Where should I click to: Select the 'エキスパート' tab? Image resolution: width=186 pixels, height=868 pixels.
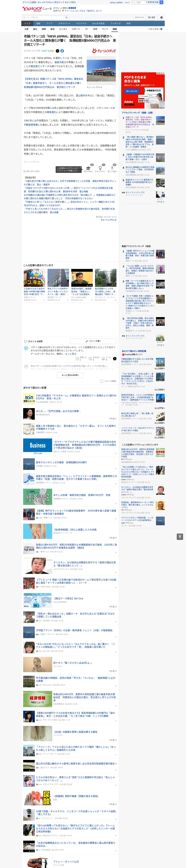(x=64, y=24)
